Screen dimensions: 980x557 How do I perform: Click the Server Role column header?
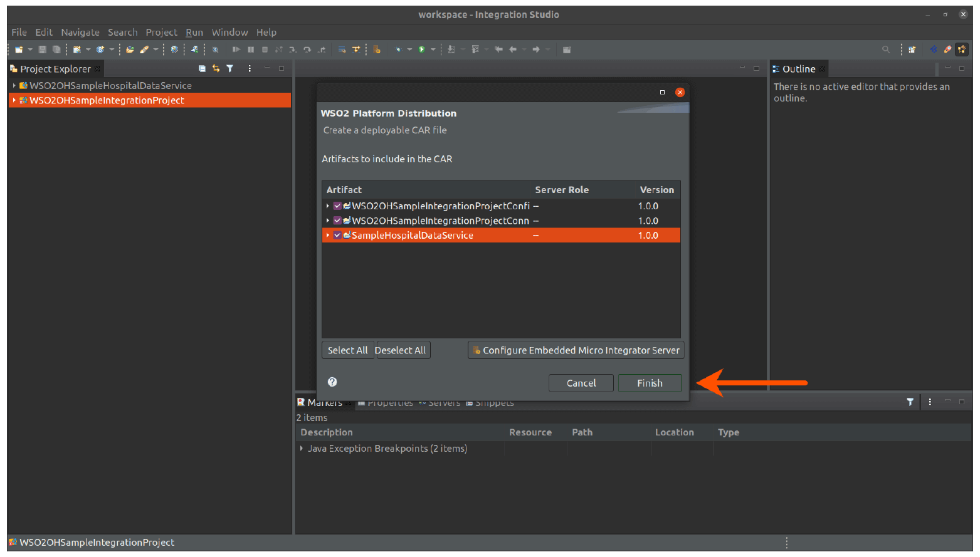562,189
